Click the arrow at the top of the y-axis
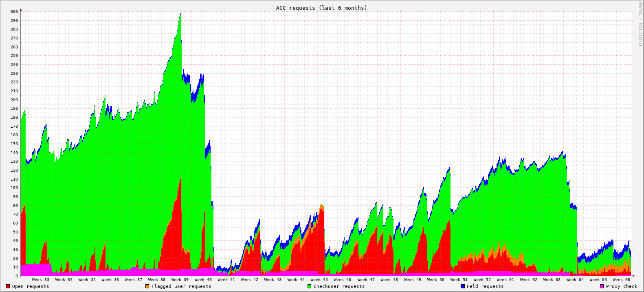This screenshot has height=292, width=644. (x=21, y=9)
